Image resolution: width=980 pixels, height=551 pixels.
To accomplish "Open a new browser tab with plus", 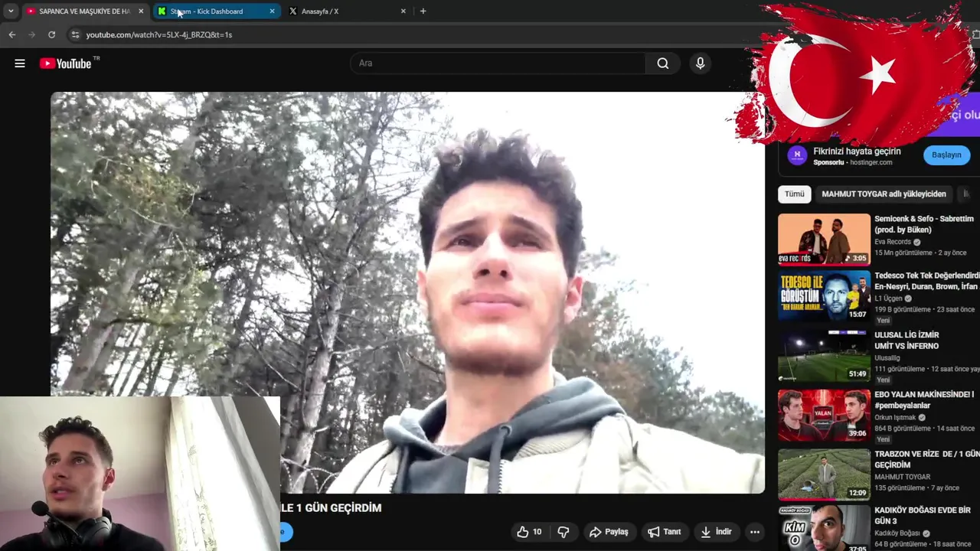I will pos(423,11).
